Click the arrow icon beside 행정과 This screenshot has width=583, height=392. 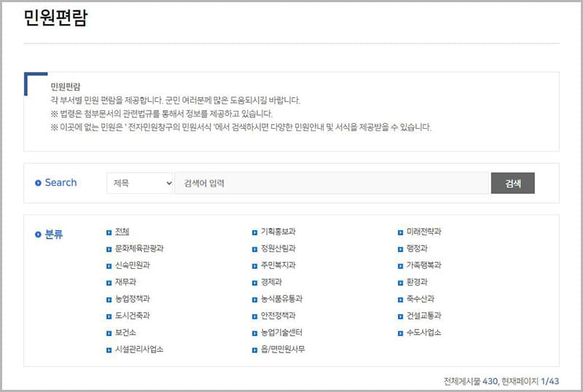point(400,249)
